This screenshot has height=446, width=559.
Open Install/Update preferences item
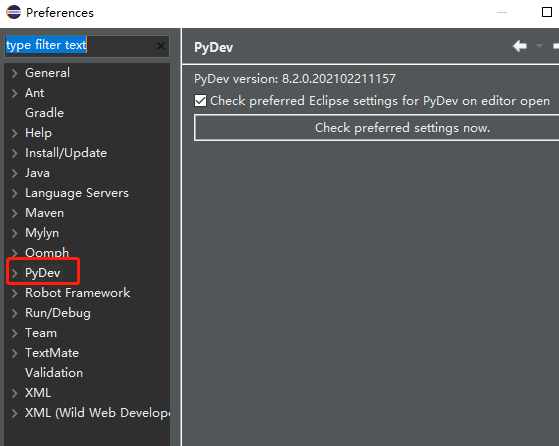[x=66, y=153]
